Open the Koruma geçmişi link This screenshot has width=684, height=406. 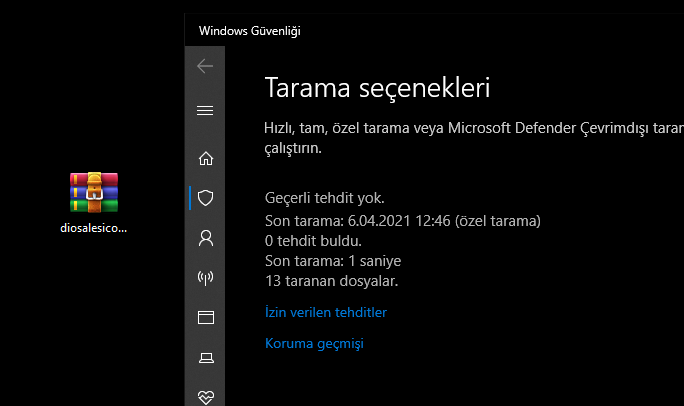coord(314,344)
